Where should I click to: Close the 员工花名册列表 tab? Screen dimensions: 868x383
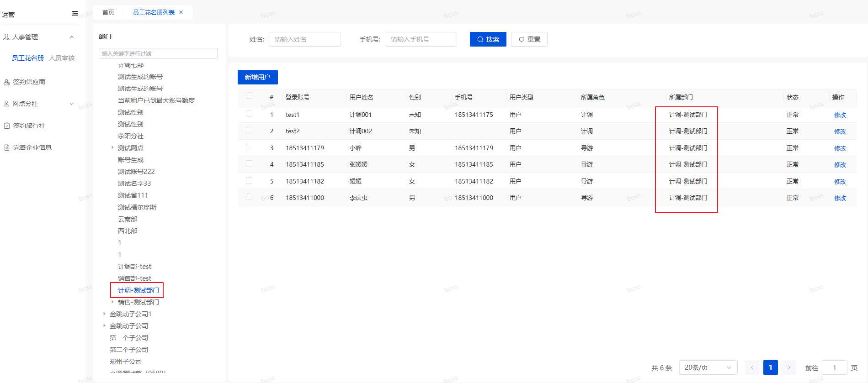[181, 12]
